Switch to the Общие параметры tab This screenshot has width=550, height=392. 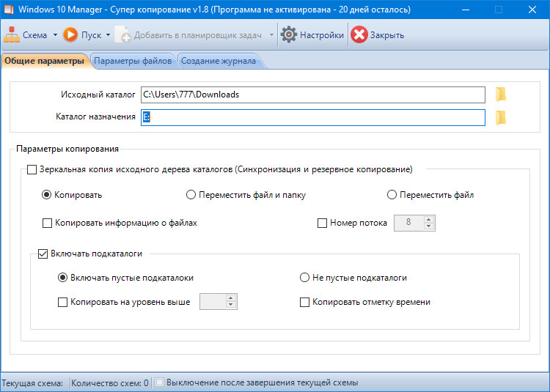pos(45,61)
